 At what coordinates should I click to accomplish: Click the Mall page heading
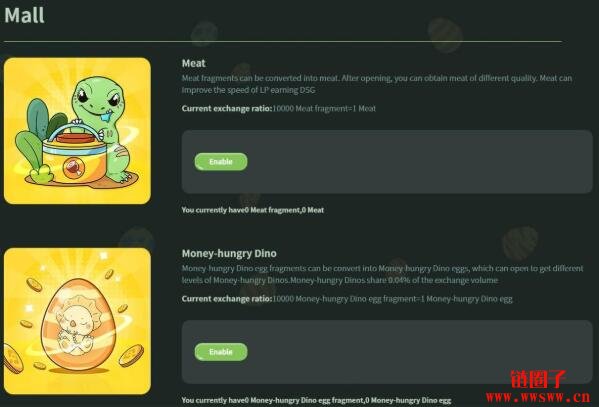pos(24,15)
